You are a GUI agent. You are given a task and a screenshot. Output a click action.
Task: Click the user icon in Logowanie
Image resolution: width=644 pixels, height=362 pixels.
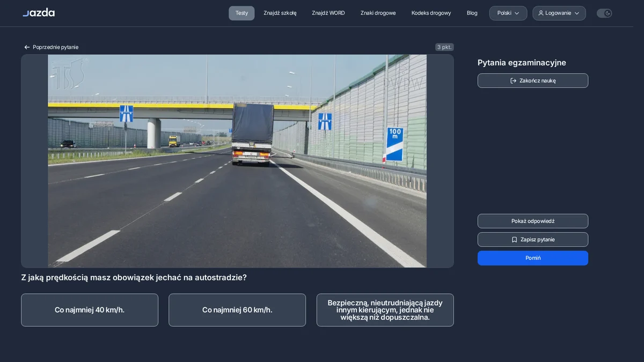[x=541, y=13]
